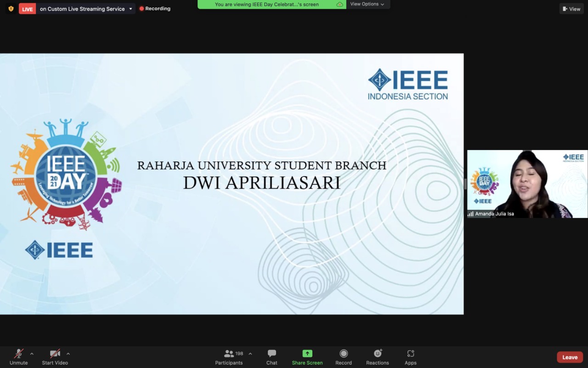Unmute the microphone

[19, 357]
